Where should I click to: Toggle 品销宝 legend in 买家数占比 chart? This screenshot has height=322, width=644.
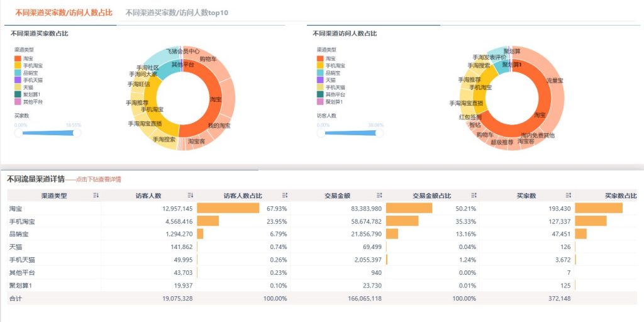pos(25,73)
